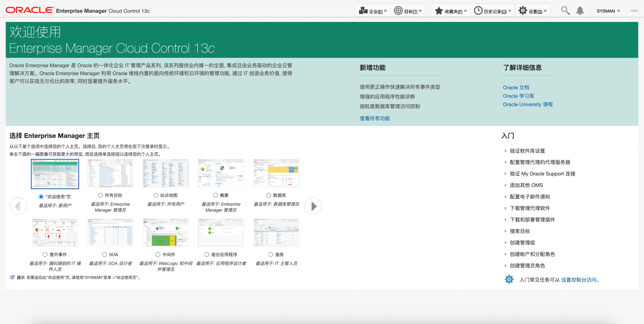This screenshot has width=644, height=324.
Task: Select the 所有目标 radio button
Action: (x=100, y=195)
